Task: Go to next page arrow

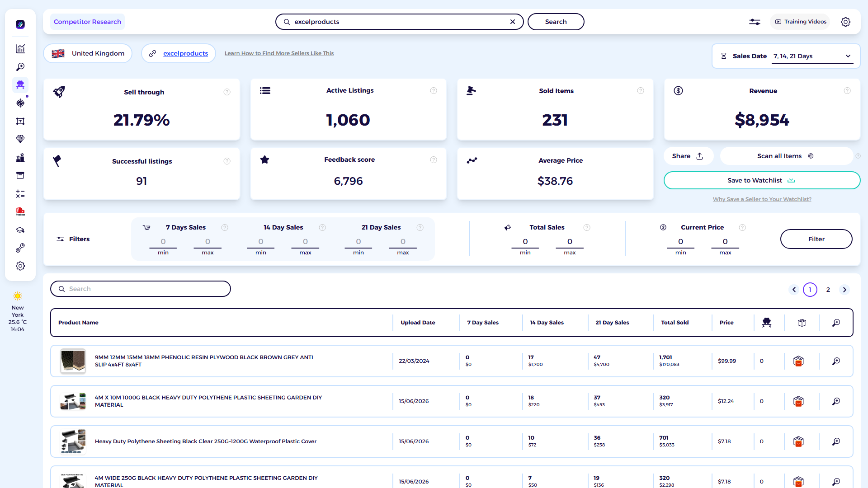Action: (x=844, y=290)
